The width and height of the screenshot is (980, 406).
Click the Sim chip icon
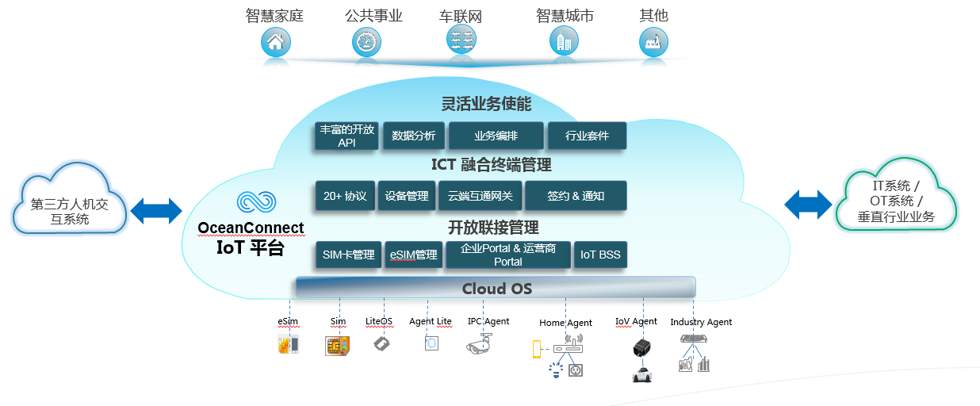click(338, 346)
